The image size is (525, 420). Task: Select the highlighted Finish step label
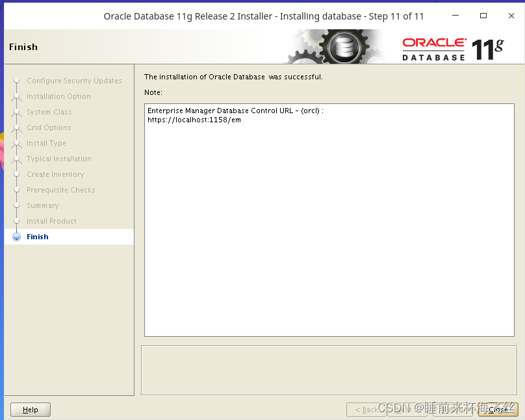pos(38,237)
